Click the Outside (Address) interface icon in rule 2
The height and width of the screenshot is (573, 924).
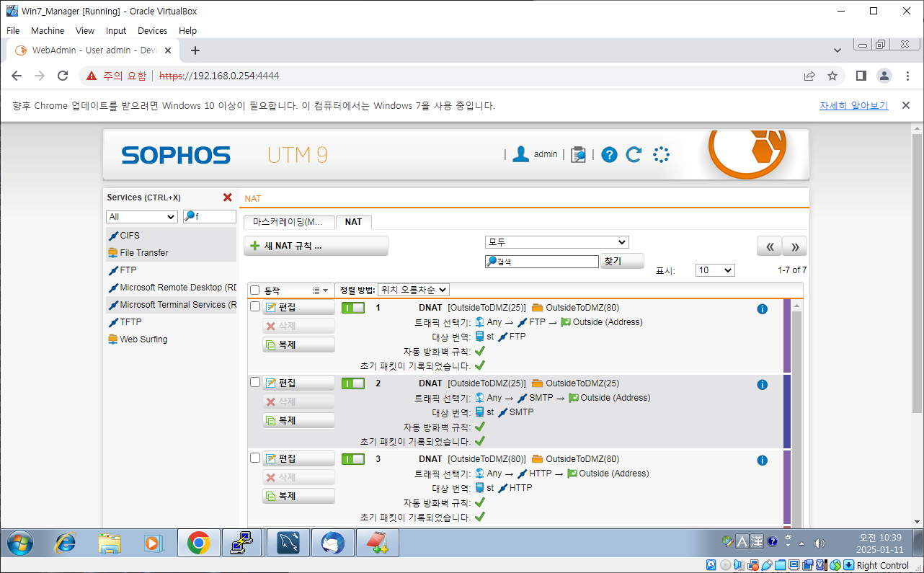[x=574, y=398]
